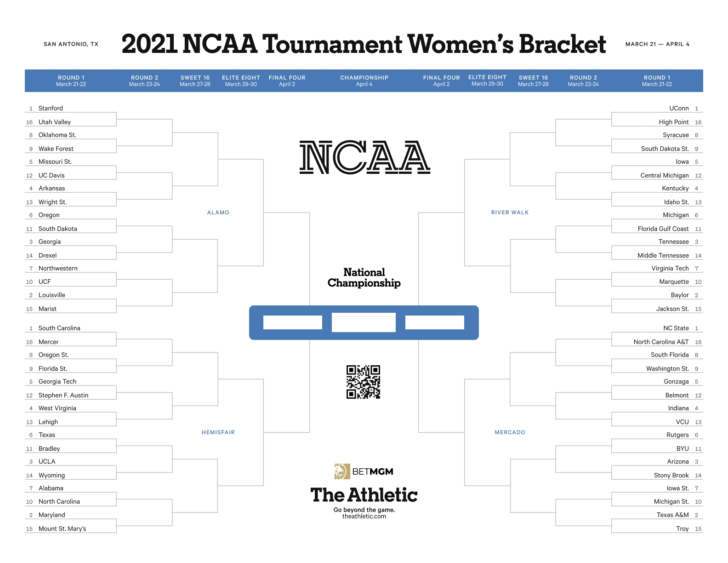Click the HEMISFAIR region label
The image size is (728, 563).
(x=218, y=432)
